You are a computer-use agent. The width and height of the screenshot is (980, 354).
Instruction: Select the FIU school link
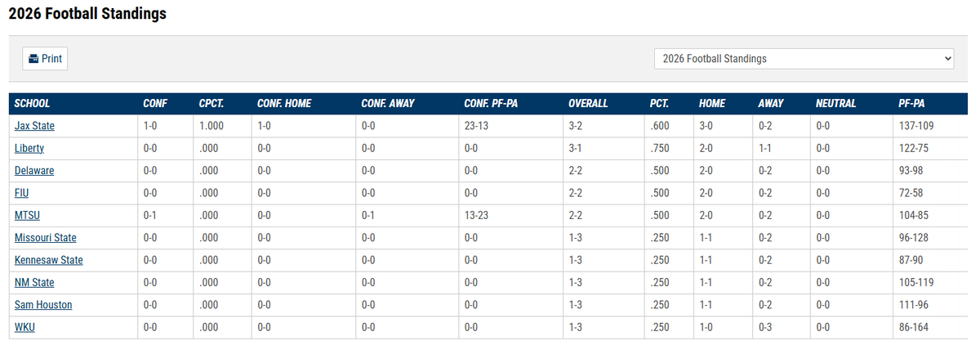(22, 193)
